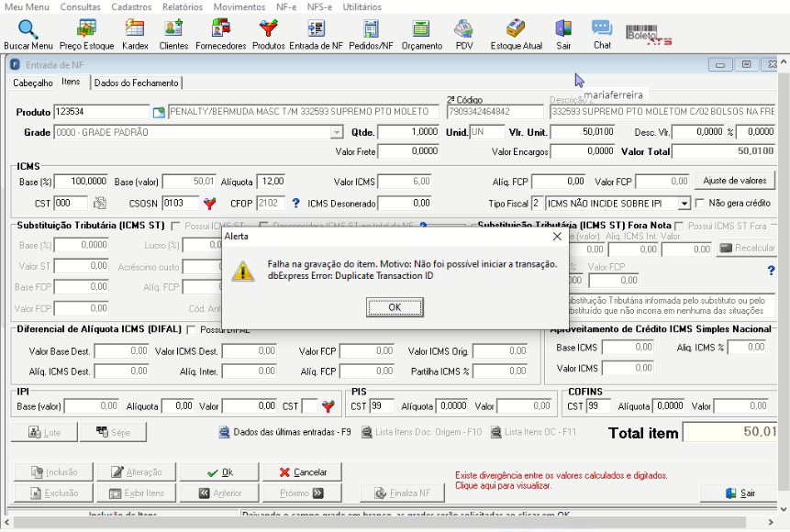Confirm the alert with OK
This screenshot has height=532, width=790.
pos(395,307)
